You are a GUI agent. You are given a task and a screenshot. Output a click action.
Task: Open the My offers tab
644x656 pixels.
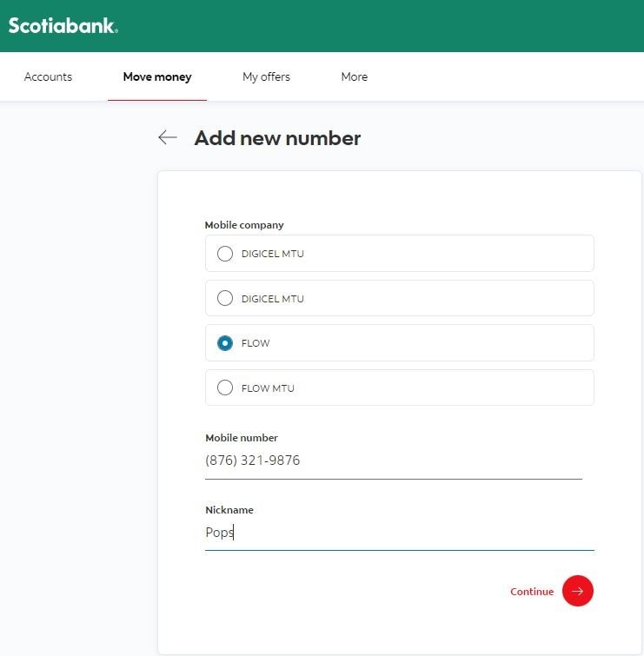[x=266, y=77]
